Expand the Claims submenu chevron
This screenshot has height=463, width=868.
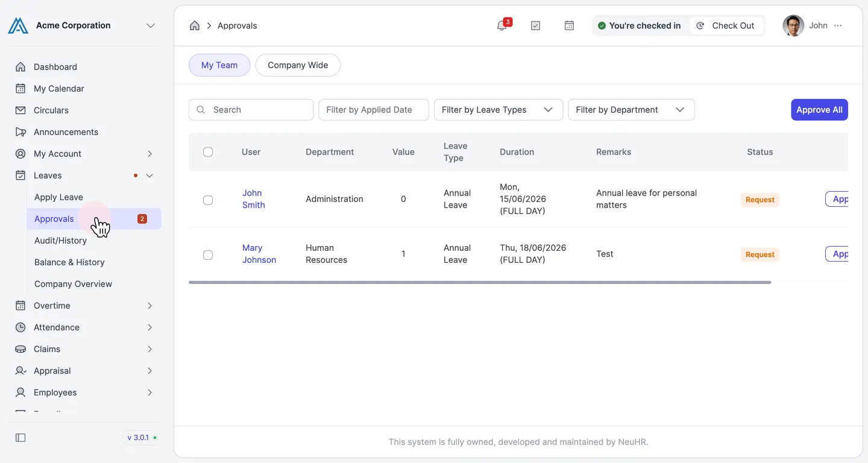pyautogui.click(x=149, y=349)
